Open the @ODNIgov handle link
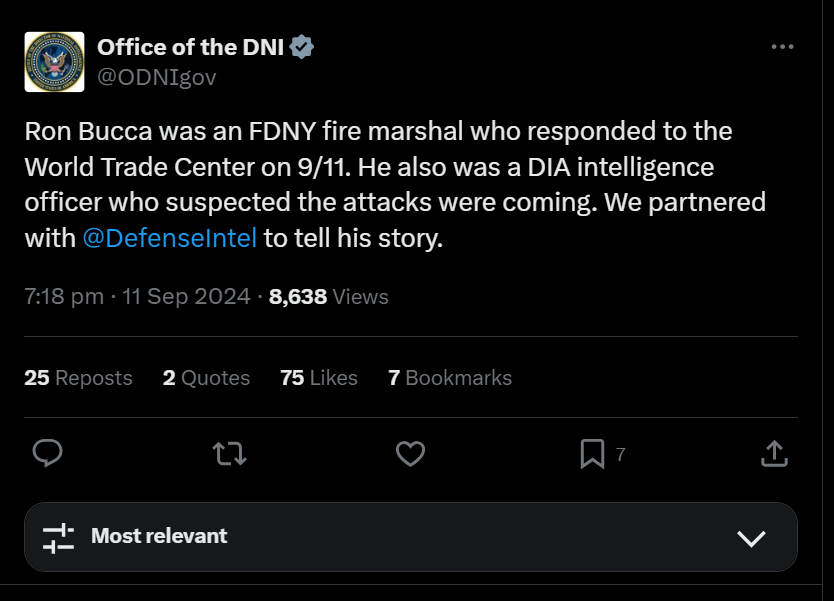The height and width of the screenshot is (601, 834). tap(157, 78)
